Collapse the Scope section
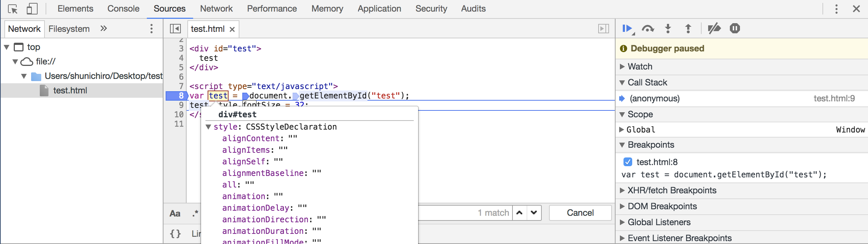Screen dimensions: 868x244 622,114
